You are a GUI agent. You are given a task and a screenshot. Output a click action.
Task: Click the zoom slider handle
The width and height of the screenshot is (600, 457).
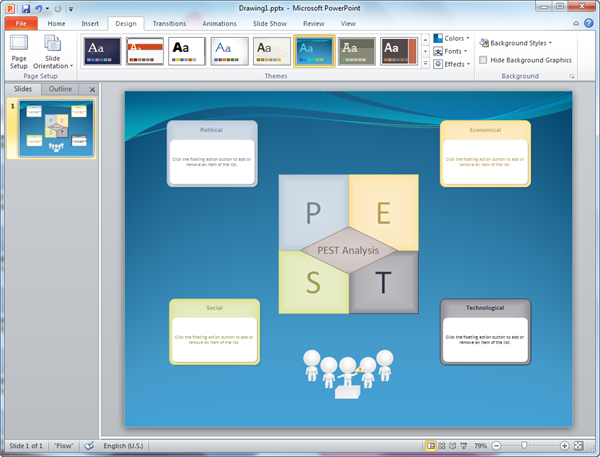tap(524, 445)
